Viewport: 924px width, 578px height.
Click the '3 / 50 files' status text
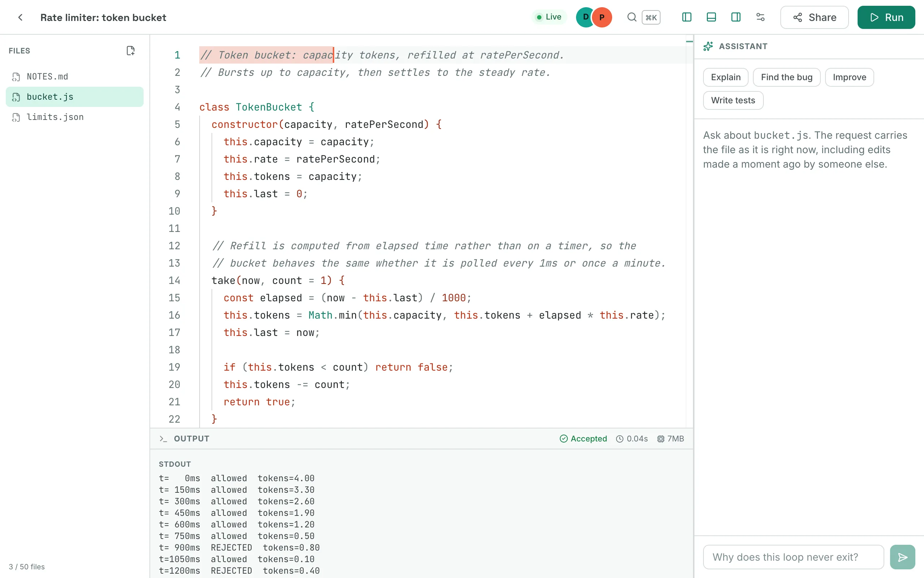[x=27, y=566]
